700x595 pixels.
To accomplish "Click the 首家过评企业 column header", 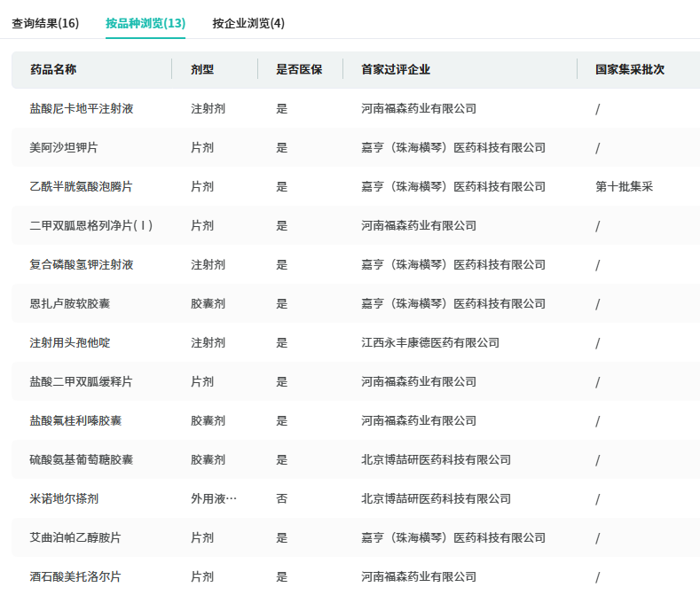I will pyautogui.click(x=396, y=70).
